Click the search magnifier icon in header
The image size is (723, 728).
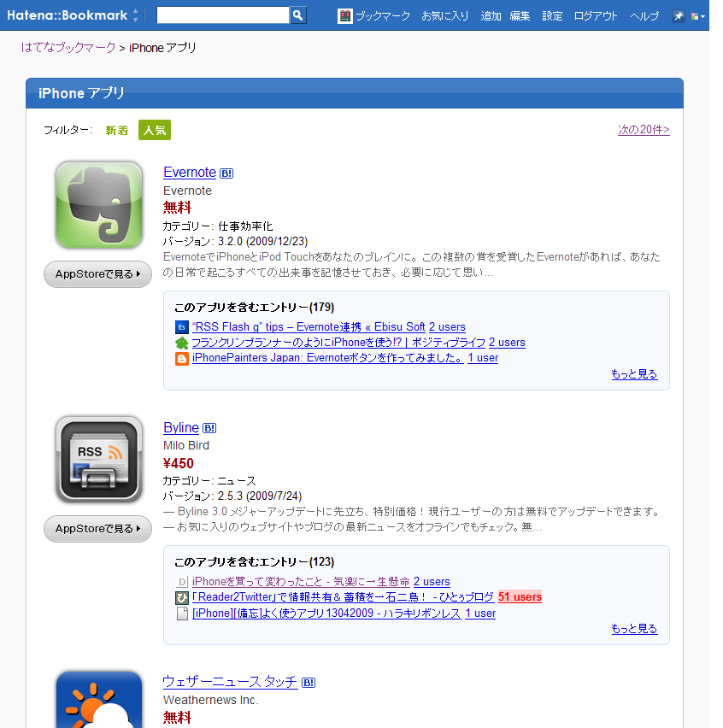(297, 15)
